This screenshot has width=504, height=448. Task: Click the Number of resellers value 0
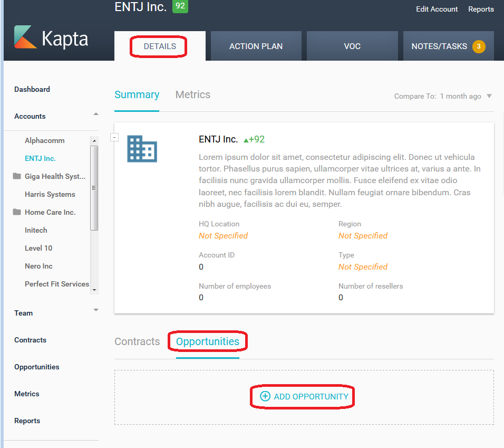click(x=341, y=298)
